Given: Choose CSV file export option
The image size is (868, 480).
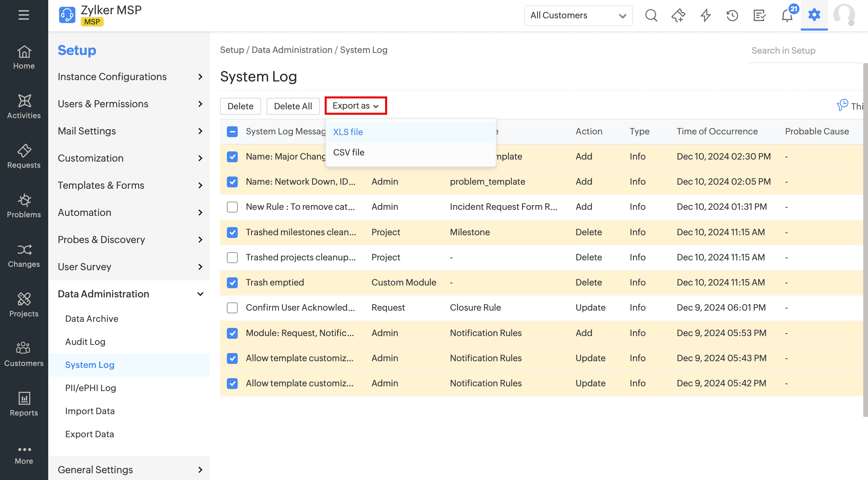Looking at the screenshot, I should coord(349,152).
